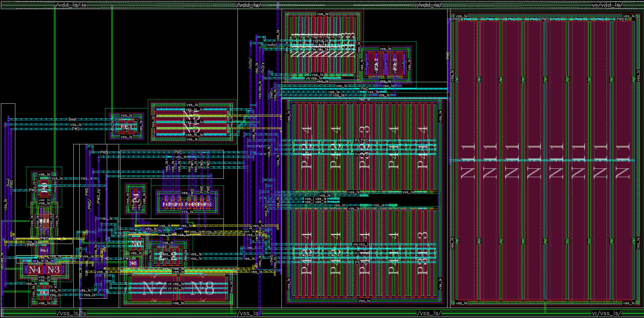Screen dimensions: 644x318
Task: Select the vs/vss_ls/ pin label
Action: [x=607, y=313]
